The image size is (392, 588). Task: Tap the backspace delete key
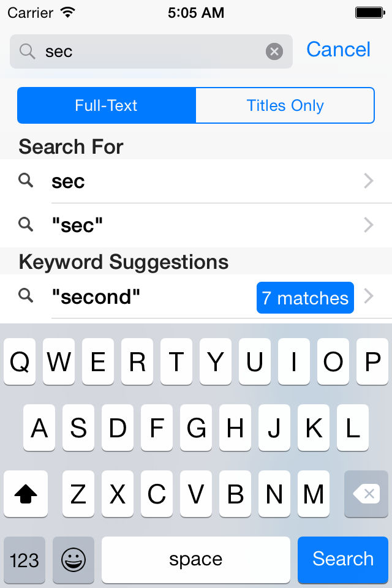pyautogui.click(x=366, y=494)
